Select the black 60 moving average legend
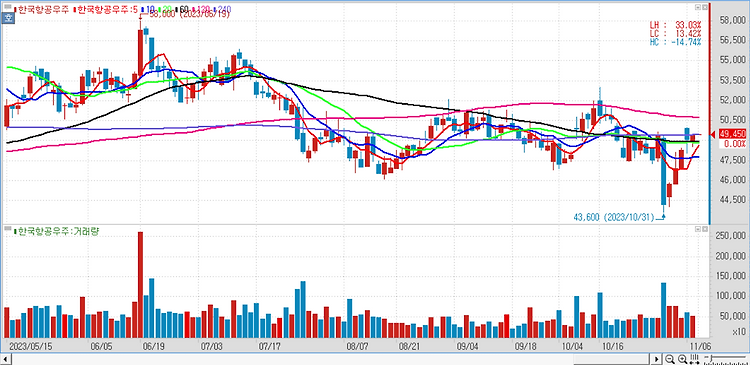Image resolution: width=750 pixels, height=365 pixels. coord(182,9)
